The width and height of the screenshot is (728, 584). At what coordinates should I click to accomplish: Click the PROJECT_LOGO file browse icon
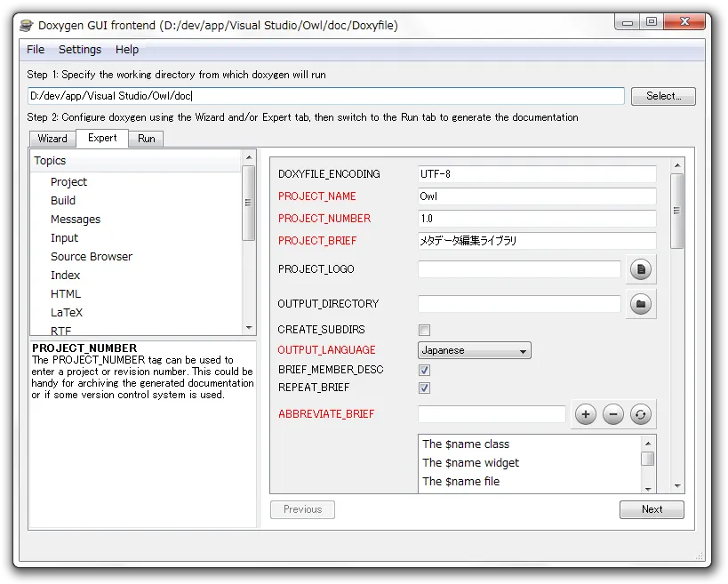point(641,269)
